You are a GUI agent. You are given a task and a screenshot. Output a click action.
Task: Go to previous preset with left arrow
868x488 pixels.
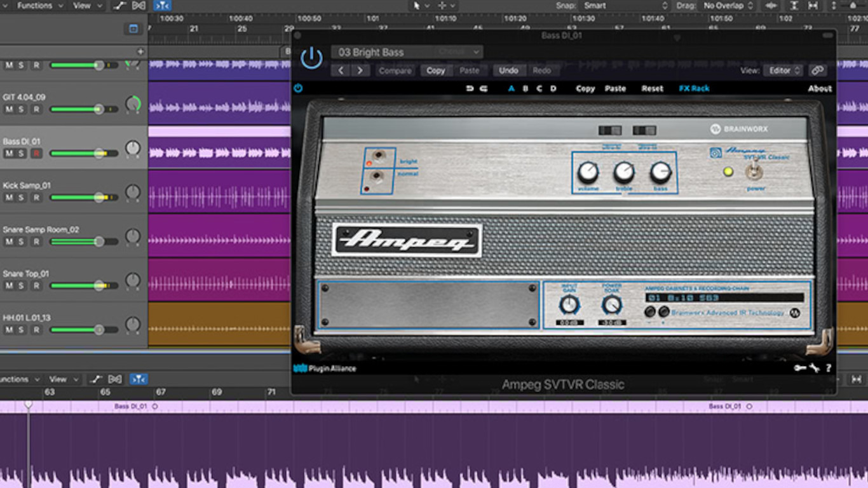[341, 71]
